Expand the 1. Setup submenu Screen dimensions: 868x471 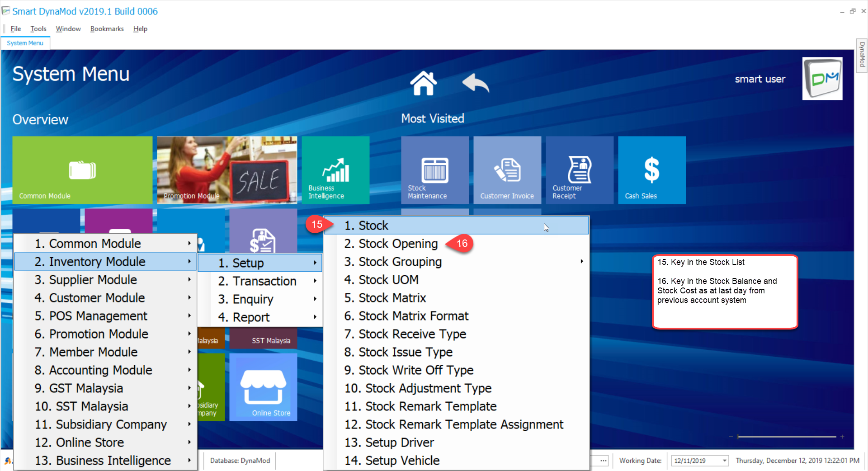[x=260, y=263]
